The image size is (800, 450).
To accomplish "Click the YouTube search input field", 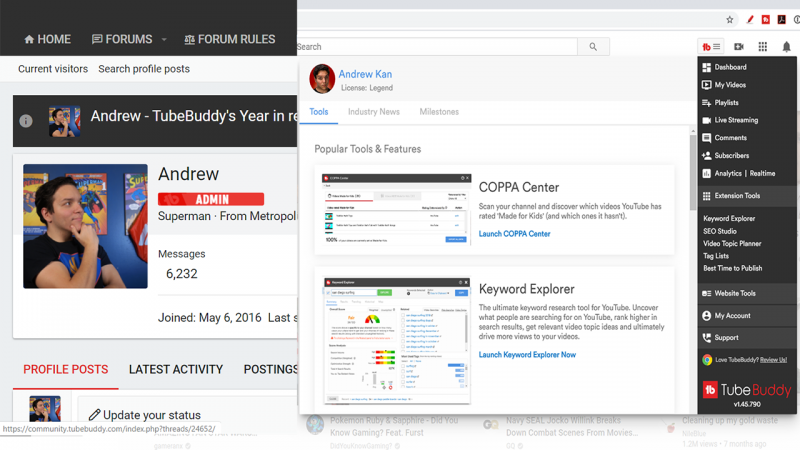I will 436,47.
